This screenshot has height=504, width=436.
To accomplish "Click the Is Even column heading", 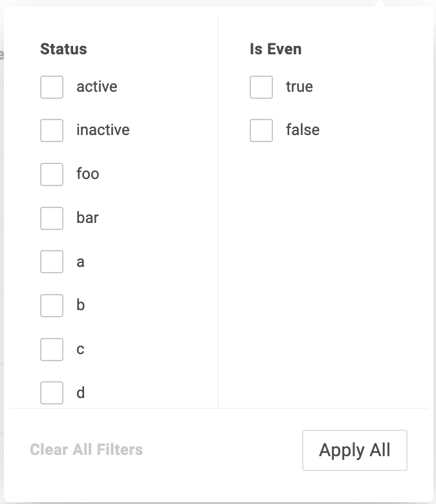I will point(276,49).
